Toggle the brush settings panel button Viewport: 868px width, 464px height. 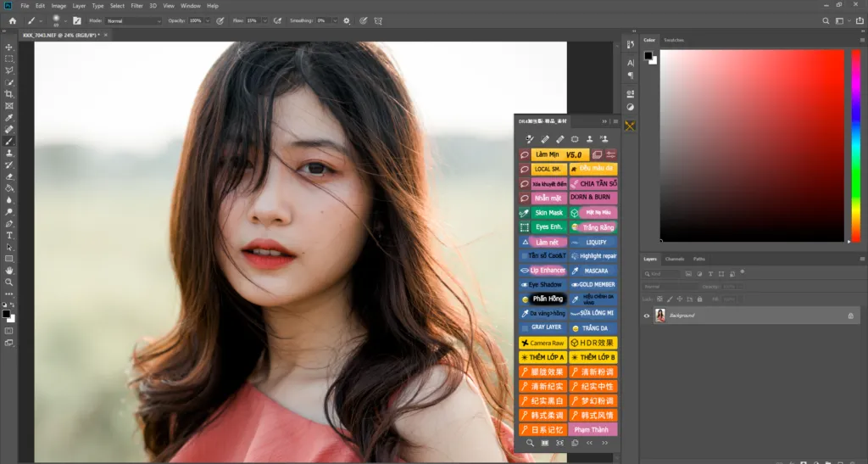point(77,20)
